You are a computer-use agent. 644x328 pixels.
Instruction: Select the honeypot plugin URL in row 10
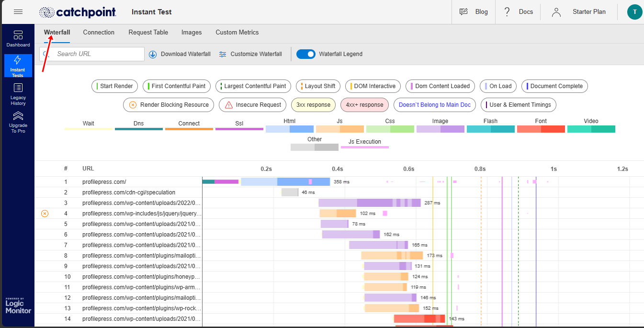141,277
